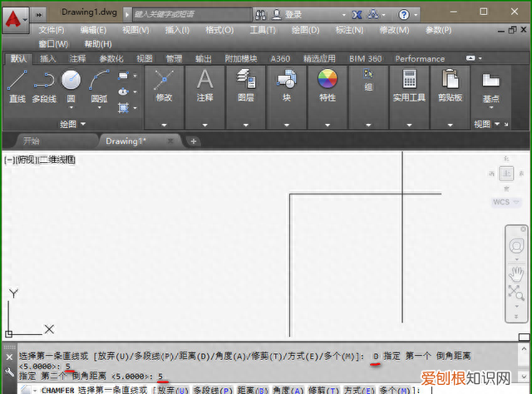Viewport: 532px width, 394px height.
Task: Click the keyword search input box
Action: [191, 15]
